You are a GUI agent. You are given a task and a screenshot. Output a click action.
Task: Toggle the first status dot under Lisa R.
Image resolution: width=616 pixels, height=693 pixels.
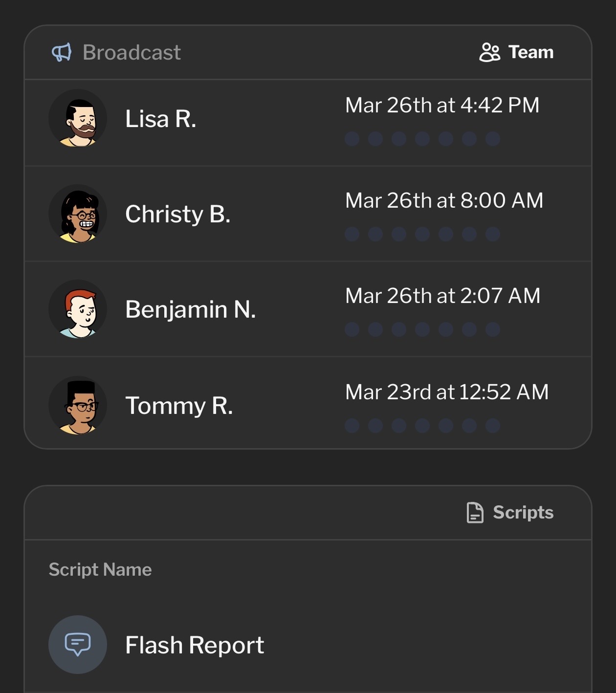click(x=351, y=139)
